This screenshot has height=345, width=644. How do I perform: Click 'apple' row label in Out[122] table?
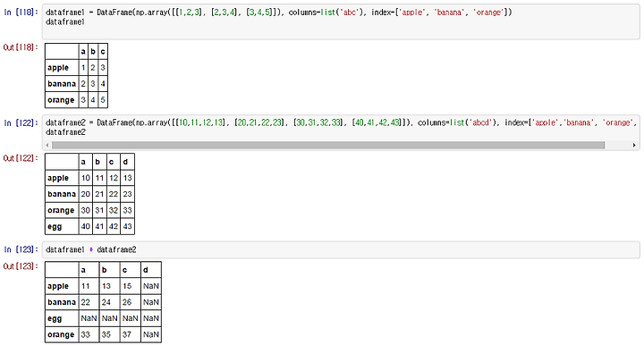pos(58,178)
